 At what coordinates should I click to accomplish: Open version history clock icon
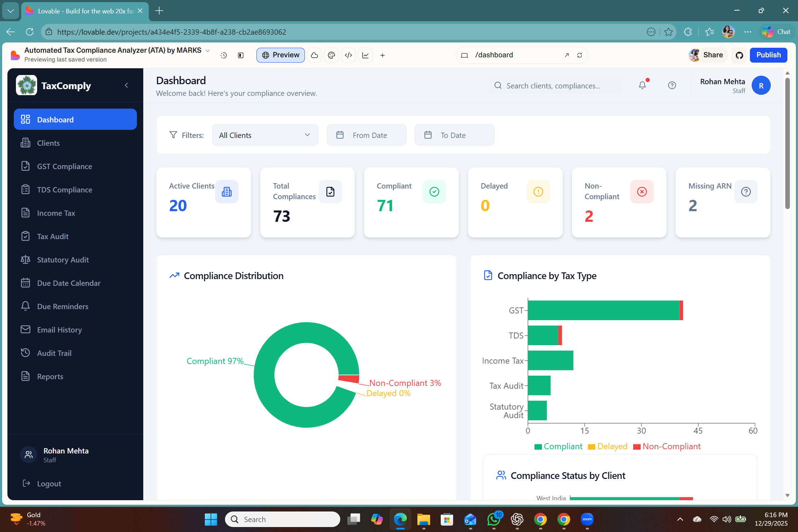[x=224, y=55]
